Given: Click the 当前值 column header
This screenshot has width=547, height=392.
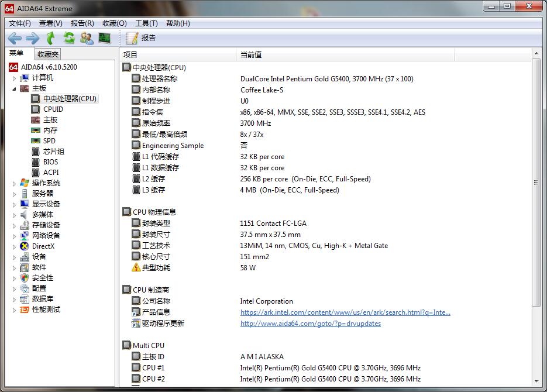Looking at the screenshot, I should pyautogui.click(x=346, y=55).
